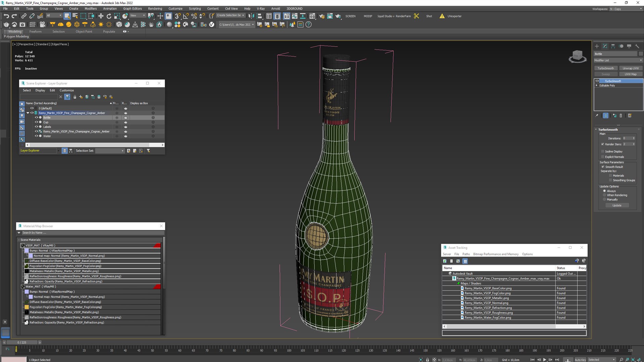
Task: Select When Rendering update option
Action: pyautogui.click(x=604, y=195)
